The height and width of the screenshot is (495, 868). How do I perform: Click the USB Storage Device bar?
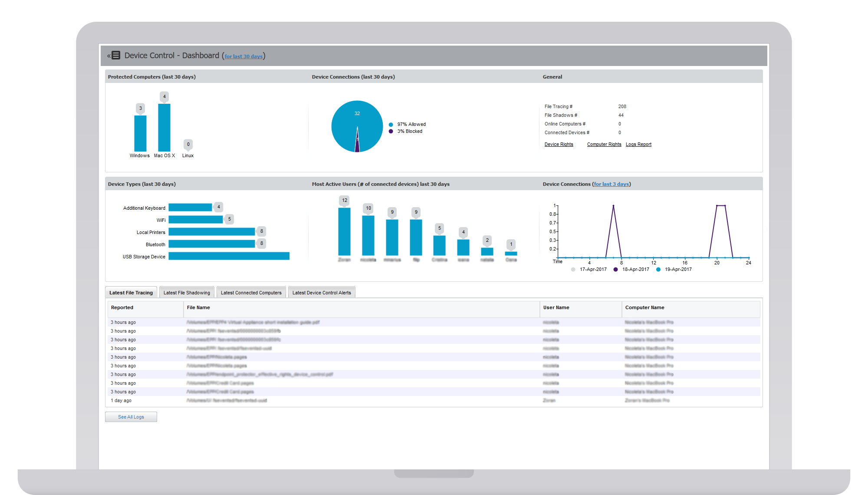point(229,256)
